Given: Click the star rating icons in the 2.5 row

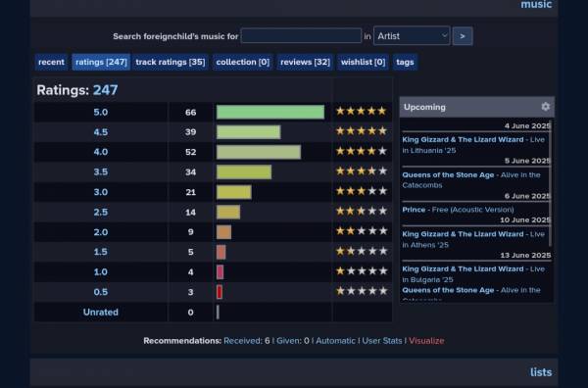Looking at the screenshot, I should tap(361, 211).
